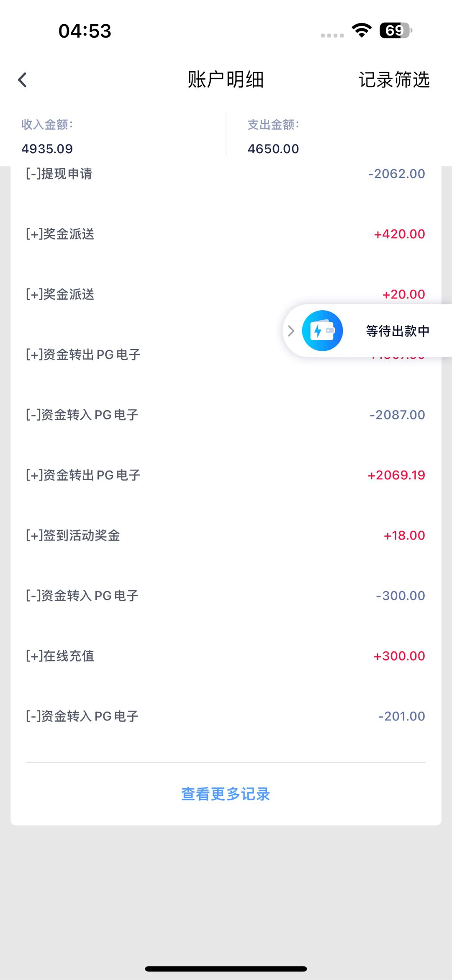This screenshot has height=980, width=452.
Task: Tap the back arrow icon
Action: coord(23,80)
